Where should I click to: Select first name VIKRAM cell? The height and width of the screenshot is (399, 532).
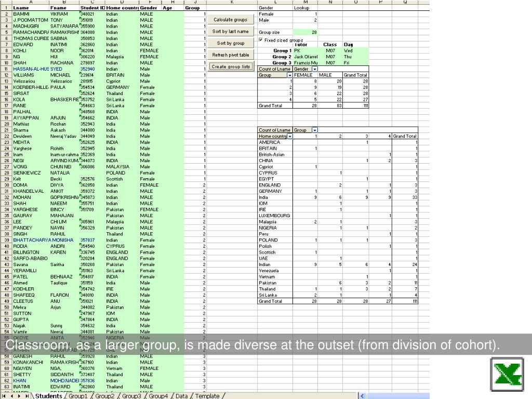coord(64,14)
